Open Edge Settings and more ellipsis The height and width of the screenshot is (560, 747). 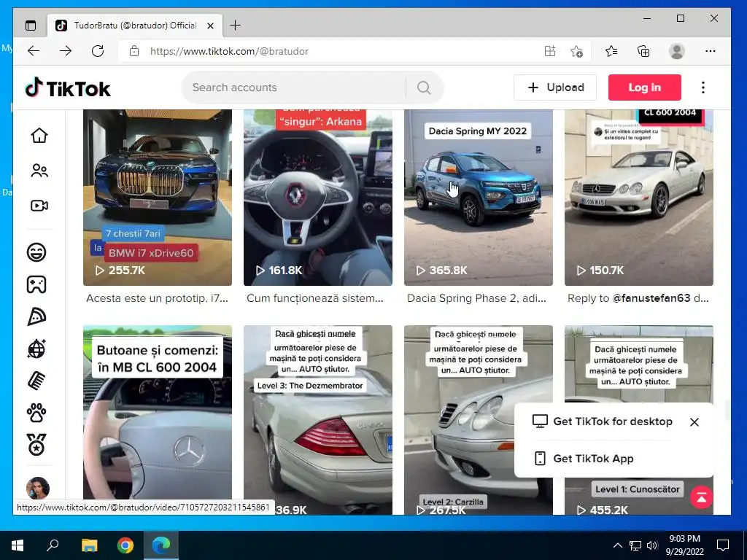(x=710, y=51)
